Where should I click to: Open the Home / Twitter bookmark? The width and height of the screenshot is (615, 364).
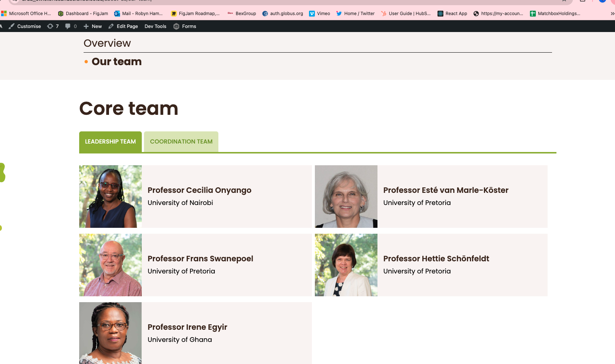[355, 14]
